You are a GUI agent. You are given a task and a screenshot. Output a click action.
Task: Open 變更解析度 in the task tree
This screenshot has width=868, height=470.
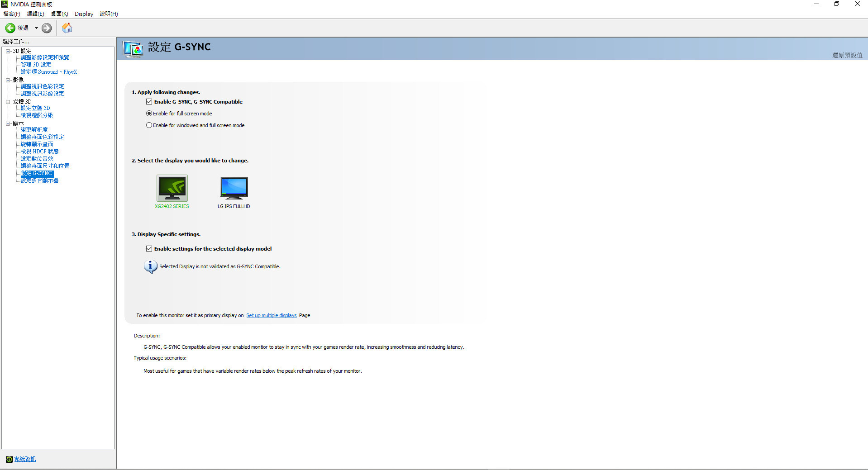34,130
